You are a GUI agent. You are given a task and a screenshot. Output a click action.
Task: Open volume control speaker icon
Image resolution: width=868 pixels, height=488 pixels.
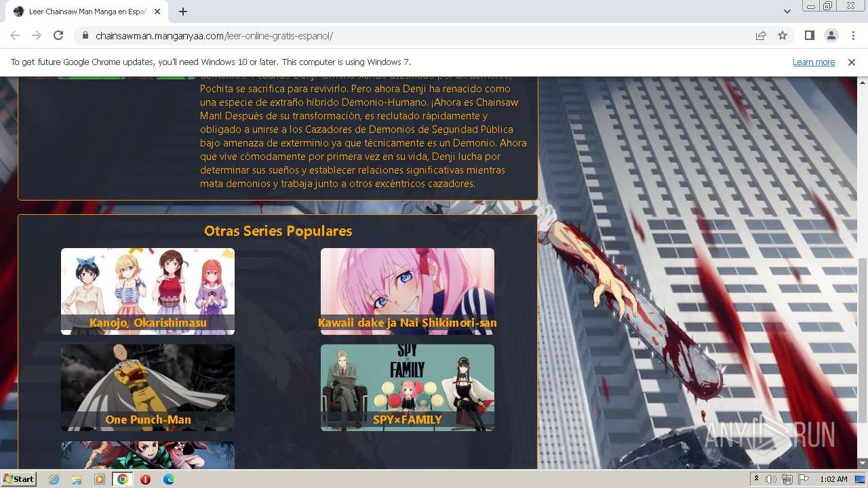coord(771,479)
